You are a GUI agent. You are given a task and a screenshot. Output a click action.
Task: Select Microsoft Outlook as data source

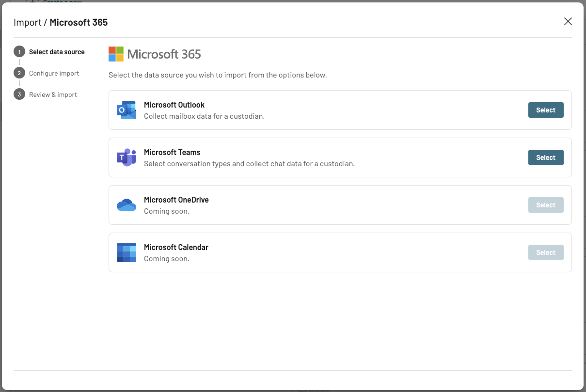pos(546,110)
